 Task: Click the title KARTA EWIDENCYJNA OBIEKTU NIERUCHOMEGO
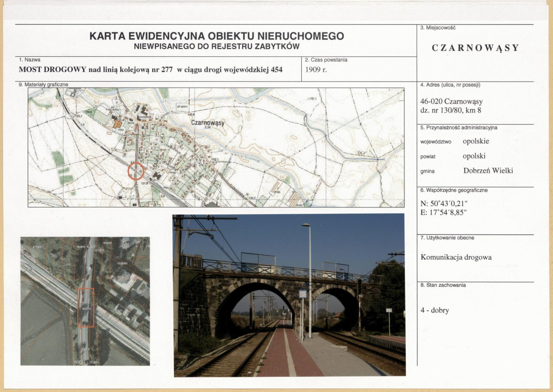click(x=217, y=36)
